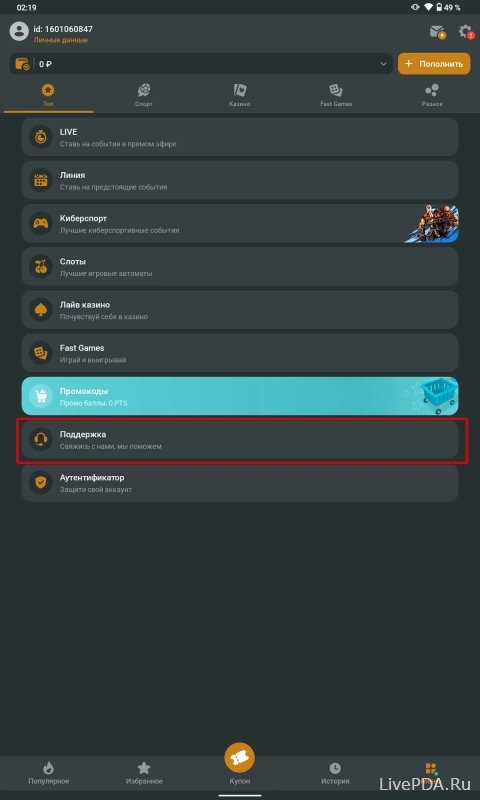
Task: Open the messages envelope icon
Action: [437, 32]
